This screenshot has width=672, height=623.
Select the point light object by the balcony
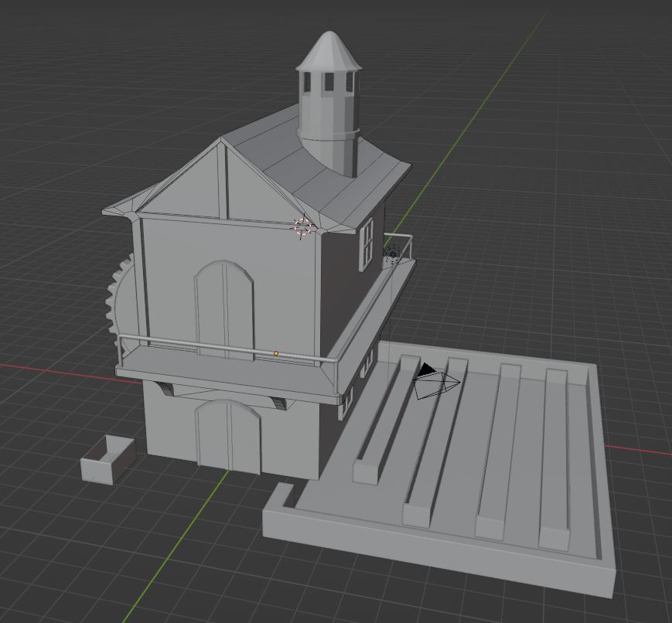point(392,253)
